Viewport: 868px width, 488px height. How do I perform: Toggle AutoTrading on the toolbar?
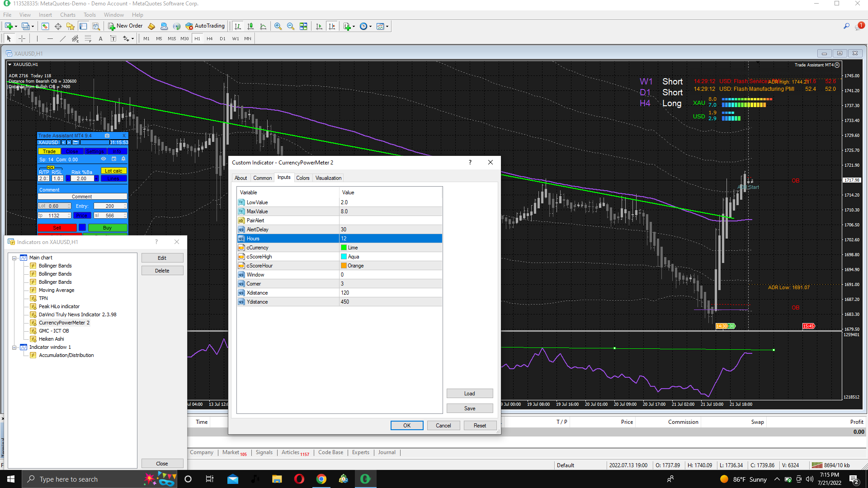(205, 26)
